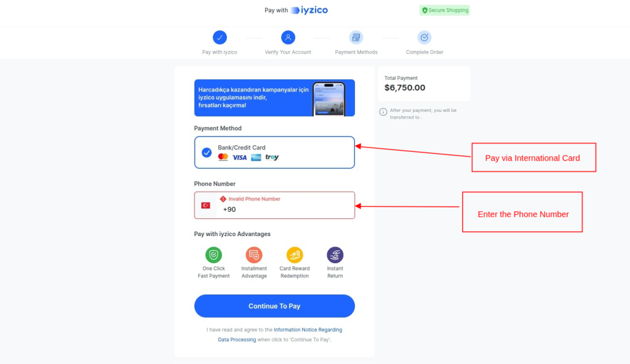This screenshot has width=630, height=364.
Task: Click the Continue To Pay button
Action: coord(274,306)
